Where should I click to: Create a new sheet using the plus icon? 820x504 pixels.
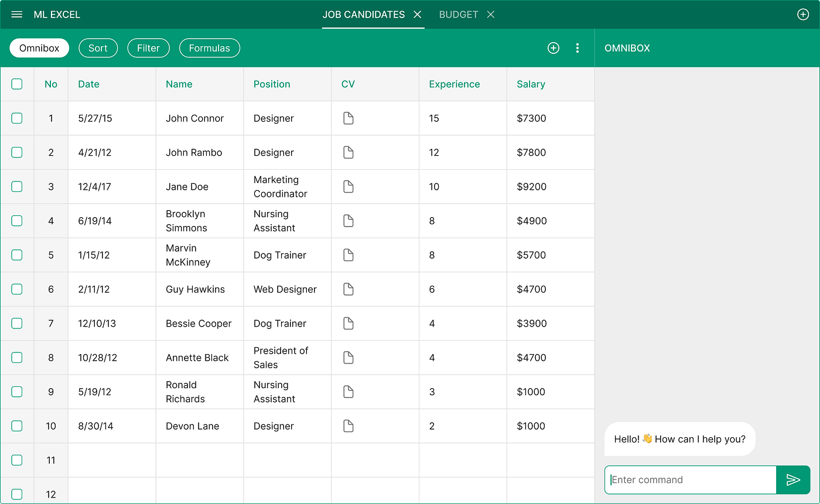tap(553, 48)
